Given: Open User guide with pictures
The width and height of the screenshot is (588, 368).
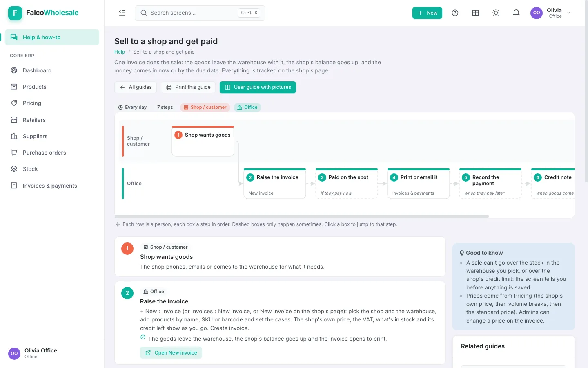Looking at the screenshot, I should [x=258, y=87].
